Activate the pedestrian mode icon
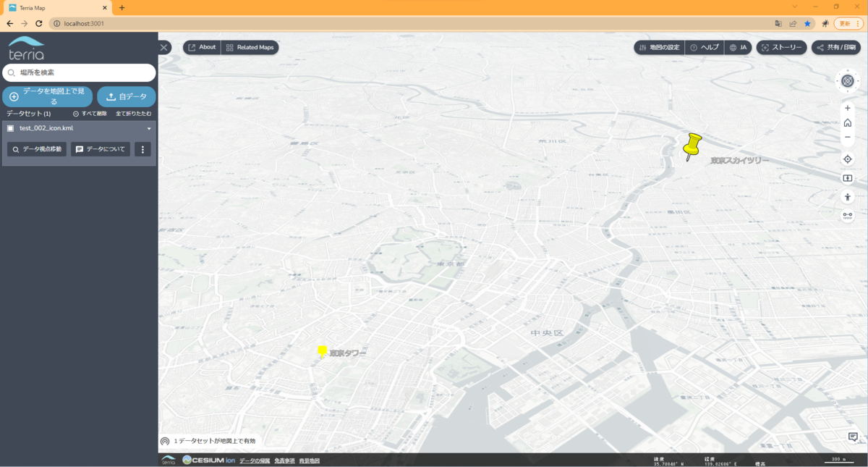This screenshot has width=868, height=467. pyautogui.click(x=848, y=197)
